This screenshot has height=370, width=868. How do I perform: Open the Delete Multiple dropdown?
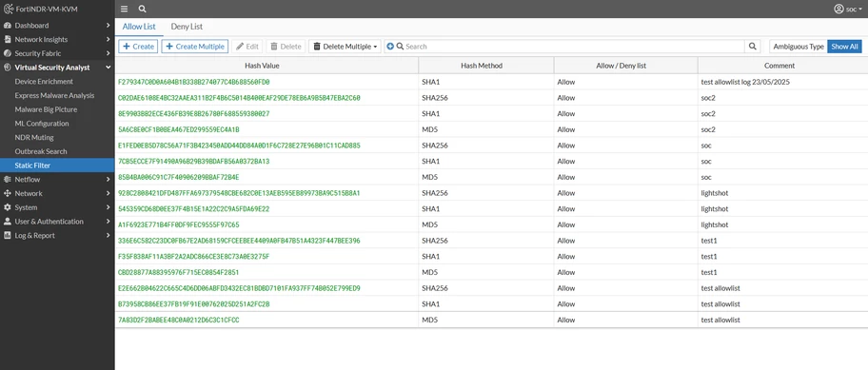tap(345, 47)
